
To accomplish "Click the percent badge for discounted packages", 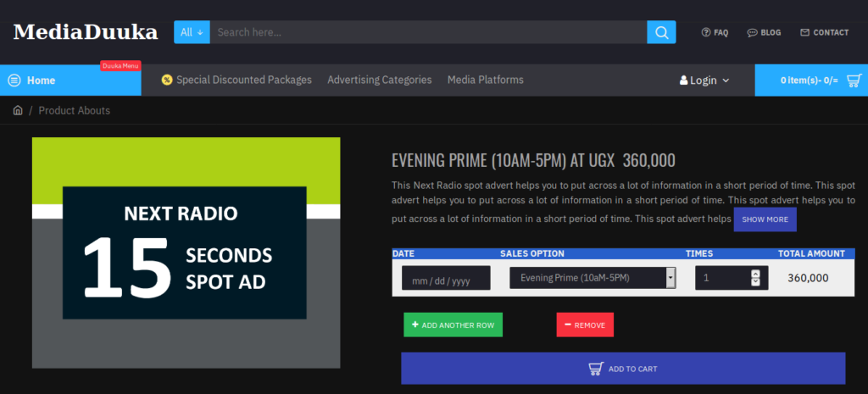I will click(x=167, y=80).
